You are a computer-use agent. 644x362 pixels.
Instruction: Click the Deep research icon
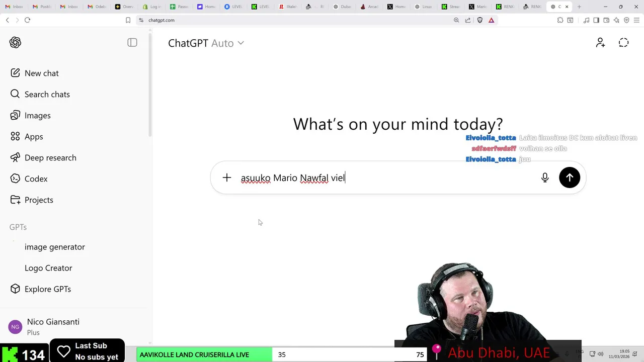pos(15,157)
